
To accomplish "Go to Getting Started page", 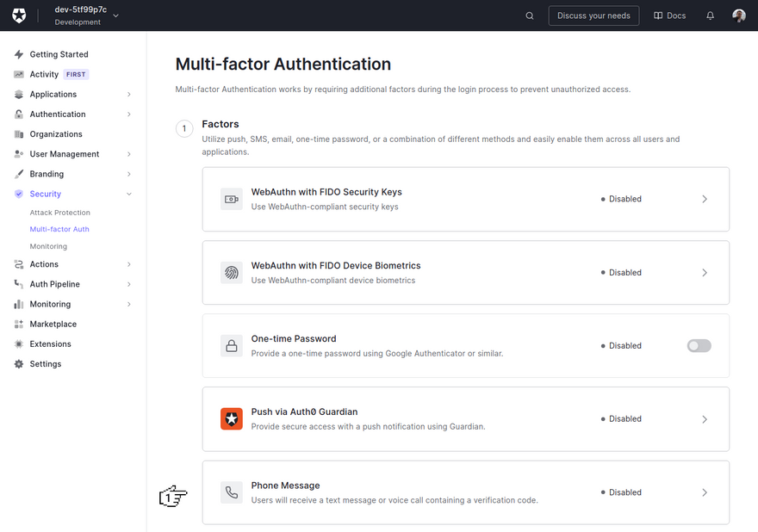I will click(59, 54).
